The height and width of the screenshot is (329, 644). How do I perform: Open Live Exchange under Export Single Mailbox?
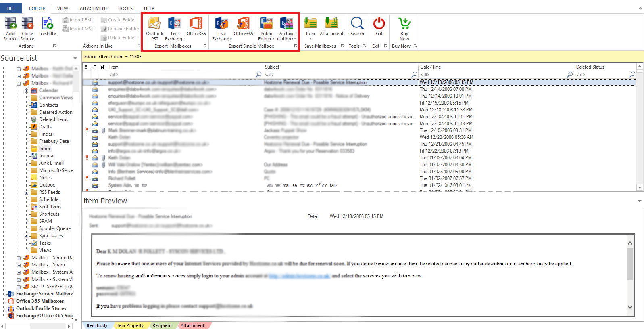click(x=222, y=23)
